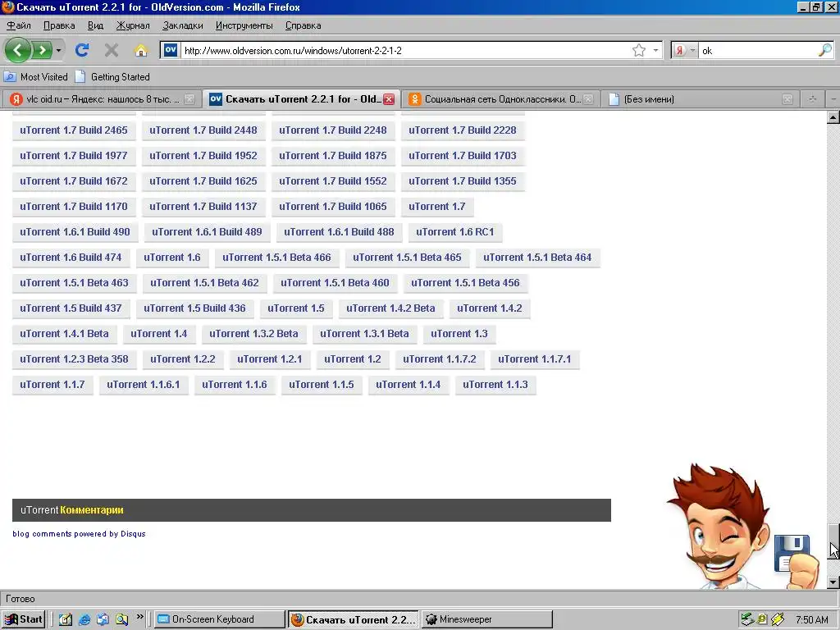Open the Закладки menu
Screen dimensions: 840x630
[x=183, y=25]
